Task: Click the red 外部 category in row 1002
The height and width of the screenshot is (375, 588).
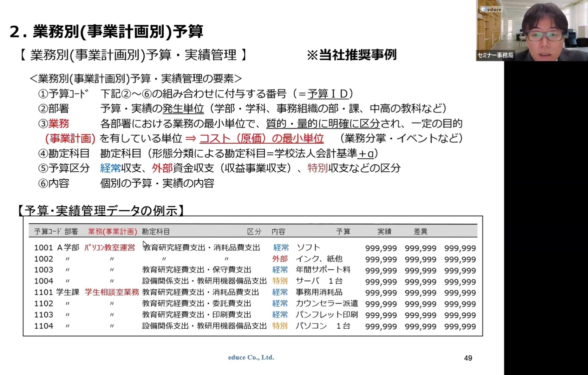Action: 280,259
